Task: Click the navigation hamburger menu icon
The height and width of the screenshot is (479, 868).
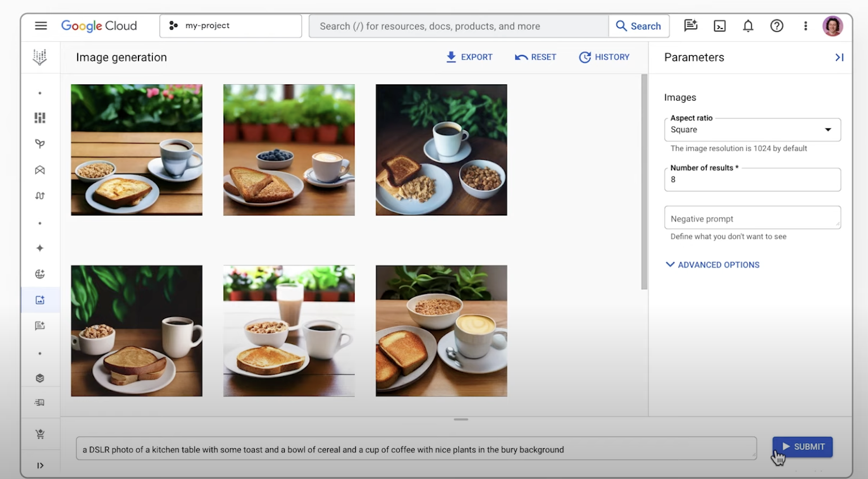Action: click(x=41, y=26)
